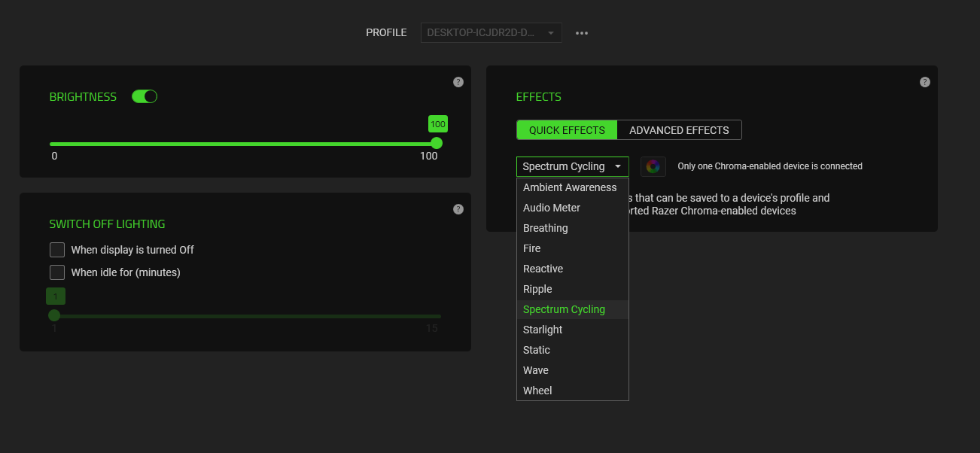Collapse the Spectrum Cycling effect dropdown
This screenshot has height=453, width=980.
click(572, 166)
